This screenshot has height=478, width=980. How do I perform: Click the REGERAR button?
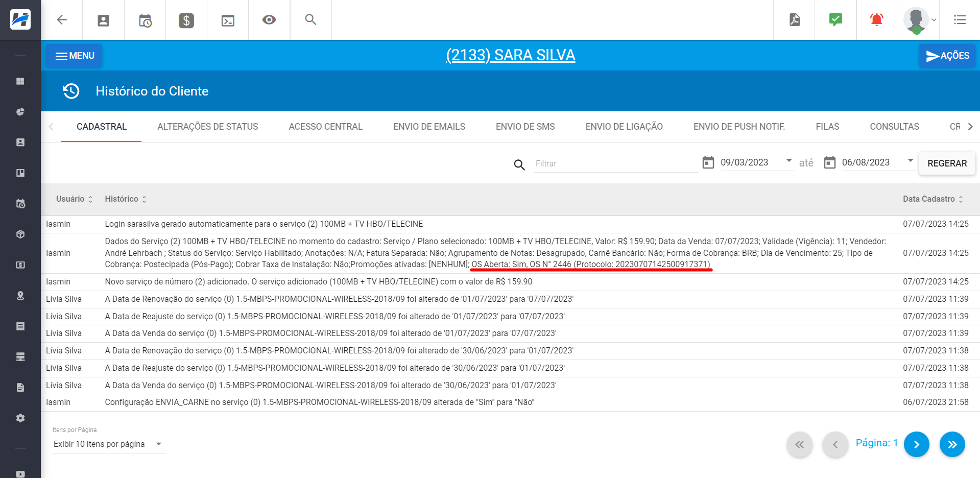click(947, 163)
